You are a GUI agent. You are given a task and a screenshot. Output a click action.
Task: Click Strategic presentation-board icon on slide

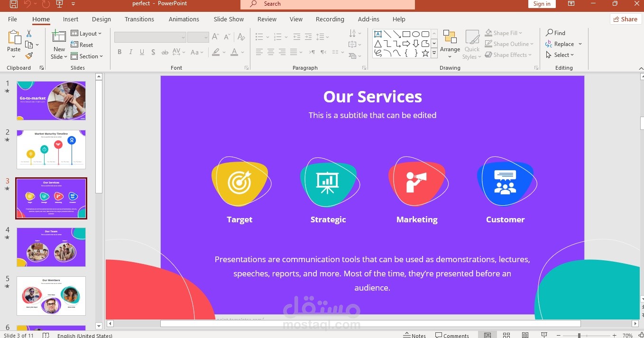click(328, 183)
